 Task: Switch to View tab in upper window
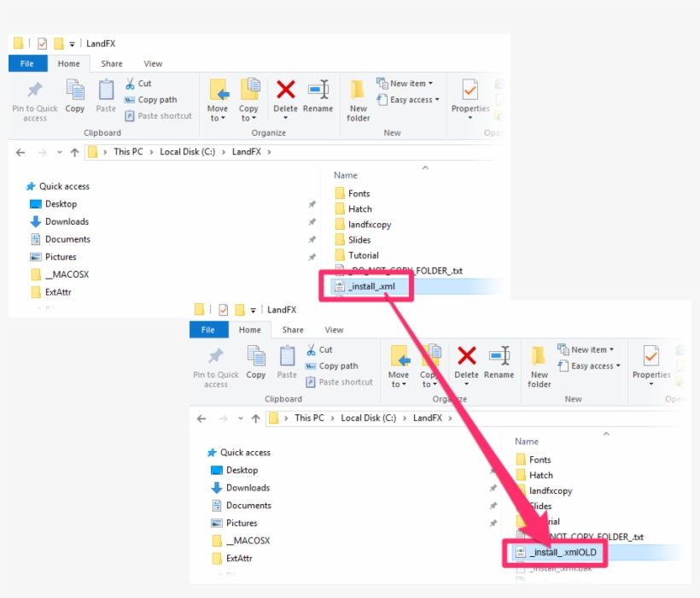153,63
